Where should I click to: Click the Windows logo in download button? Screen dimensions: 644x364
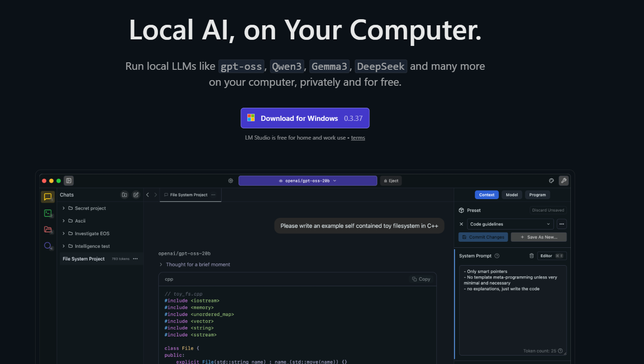pos(251,118)
